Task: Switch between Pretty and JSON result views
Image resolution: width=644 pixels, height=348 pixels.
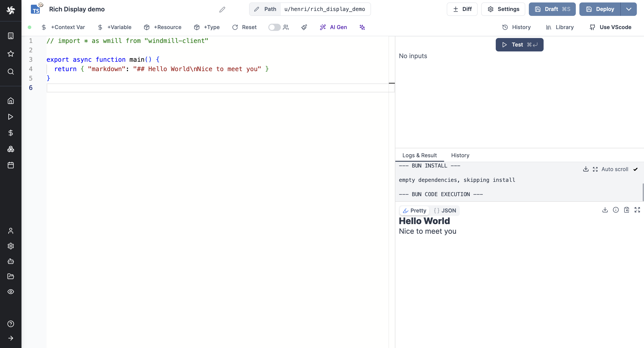Action: [x=445, y=210]
